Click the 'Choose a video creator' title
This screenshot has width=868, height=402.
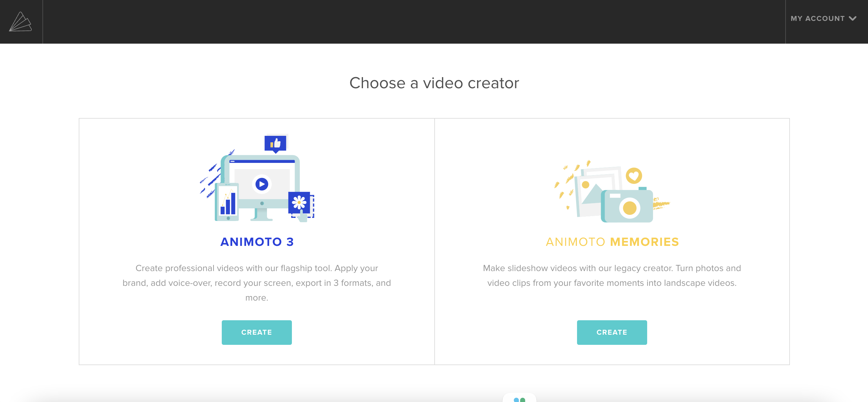[x=434, y=83]
